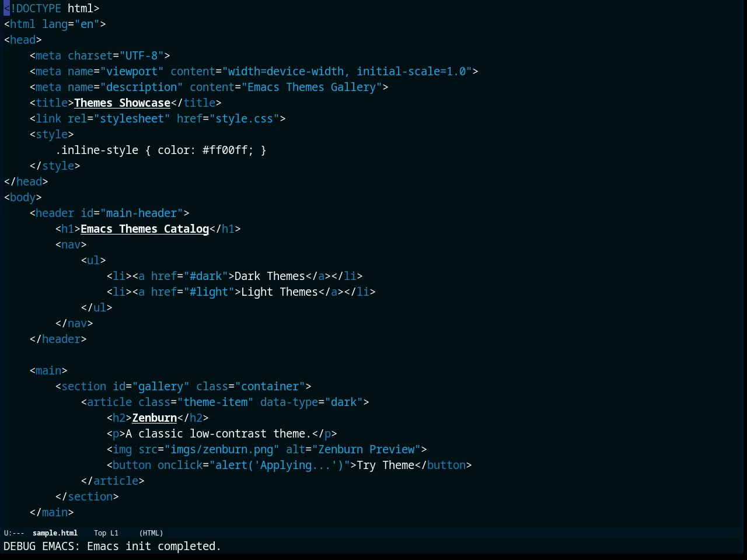Viewport: 747px width, 560px height.
Task: Click the 'Themes Showcase' title text
Action: [122, 103]
